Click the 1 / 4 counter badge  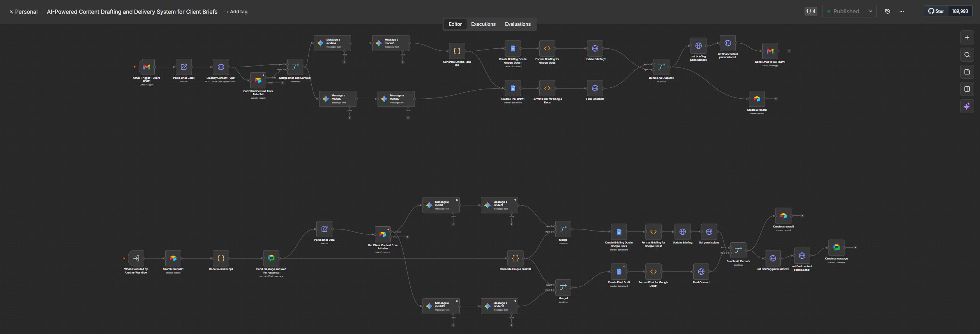click(x=810, y=11)
